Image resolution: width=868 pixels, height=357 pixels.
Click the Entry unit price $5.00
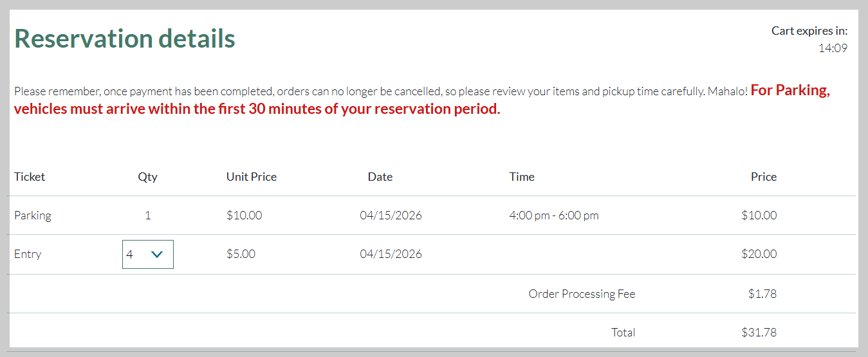pos(241,254)
